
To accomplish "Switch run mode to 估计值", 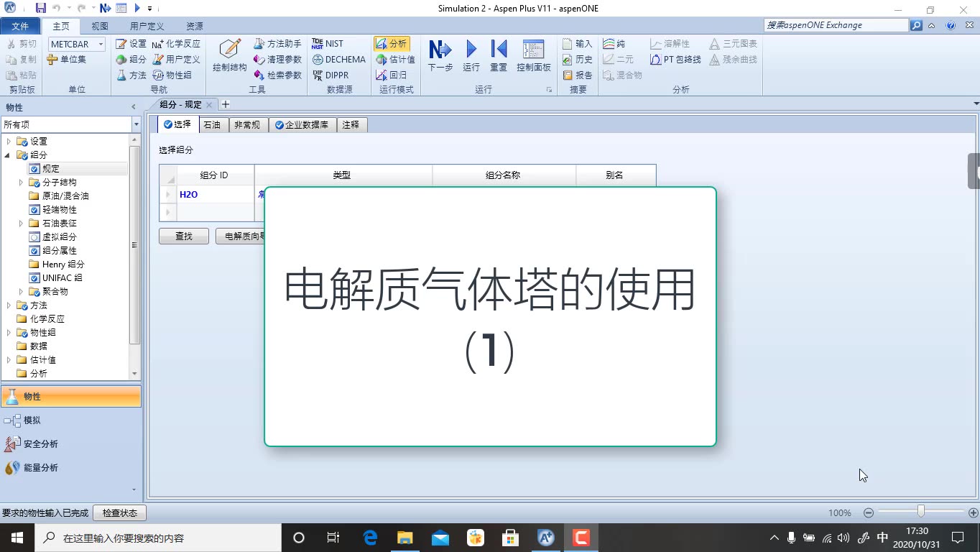I will tap(396, 59).
